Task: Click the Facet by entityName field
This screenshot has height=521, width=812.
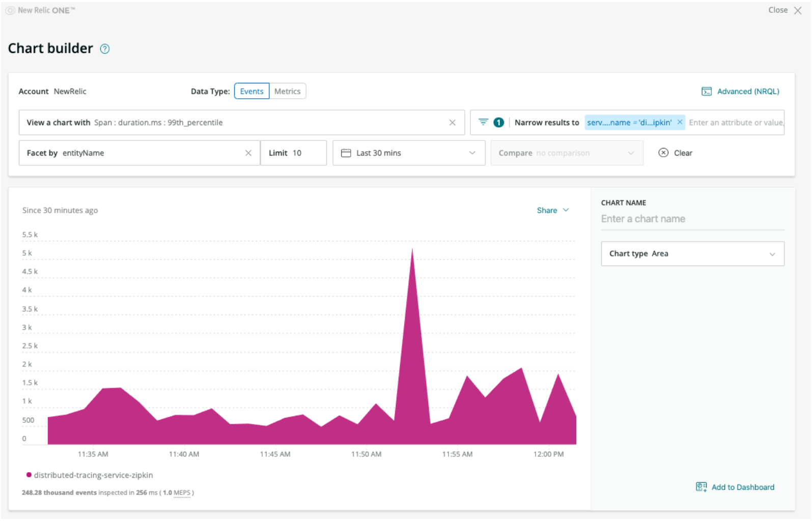Action: [139, 153]
